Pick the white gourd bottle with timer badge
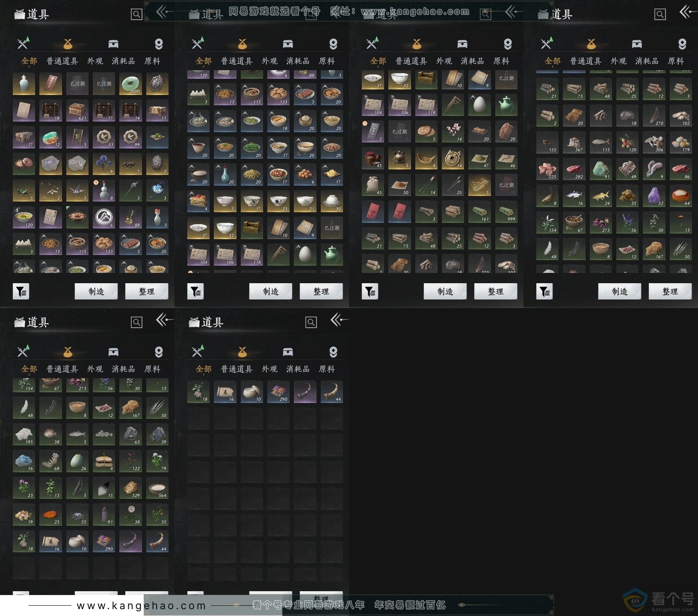Image resolution: width=698 pixels, height=616 pixels. (x=104, y=191)
